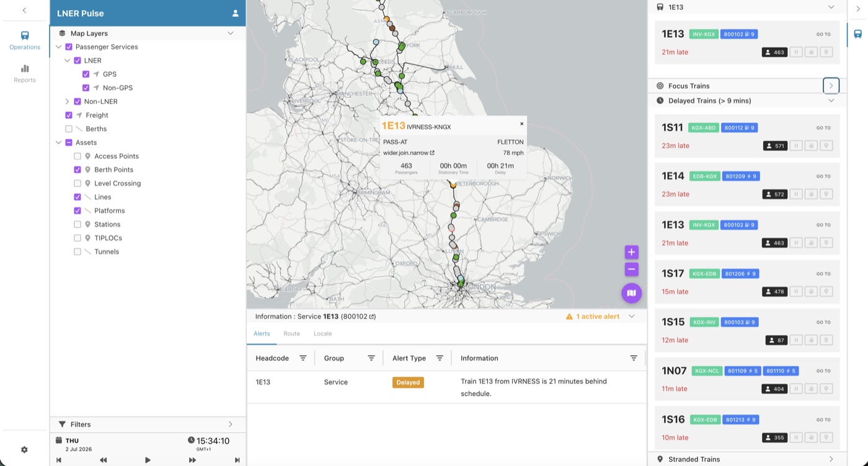868x466 pixels.
Task: Open the user profile icon in LNER Pulse header
Action: coord(236,13)
